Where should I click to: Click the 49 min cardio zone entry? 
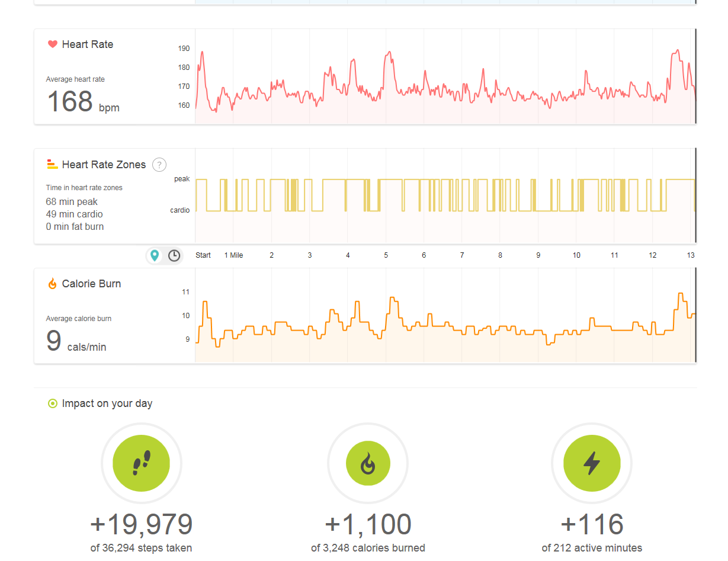74,214
